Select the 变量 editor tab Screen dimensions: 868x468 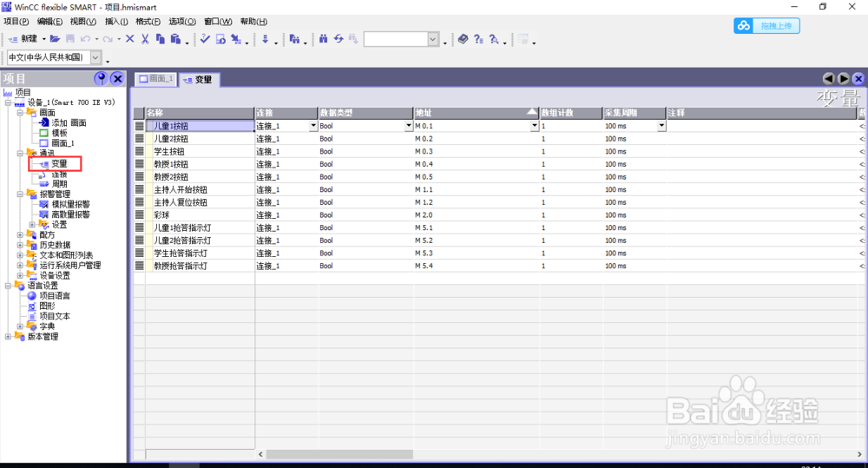coord(199,80)
